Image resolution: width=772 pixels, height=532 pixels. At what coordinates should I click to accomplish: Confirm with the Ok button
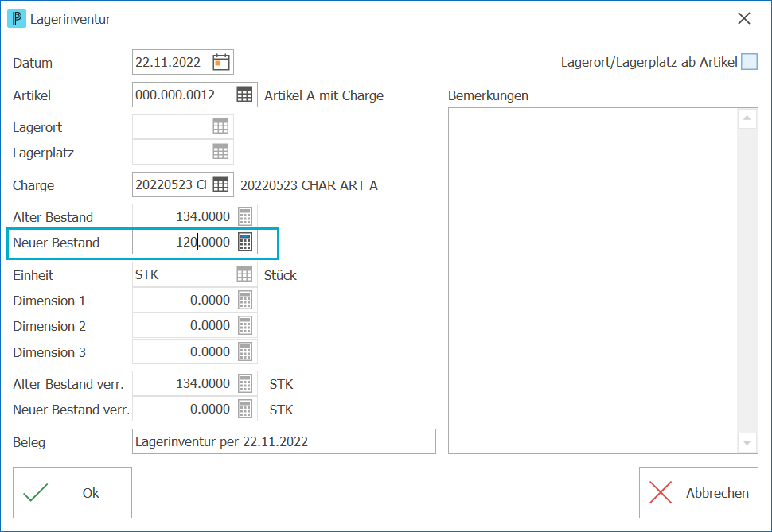(72, 492)
